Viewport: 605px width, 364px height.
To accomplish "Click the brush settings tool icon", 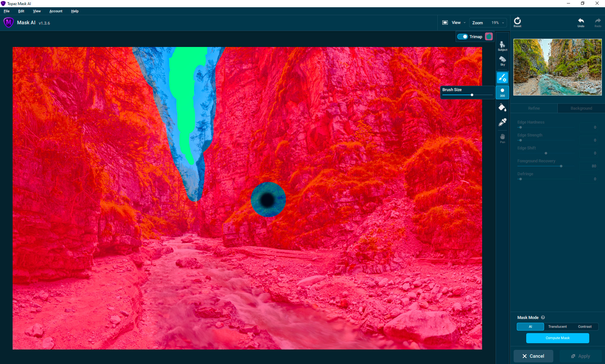I will pos(502,78).
